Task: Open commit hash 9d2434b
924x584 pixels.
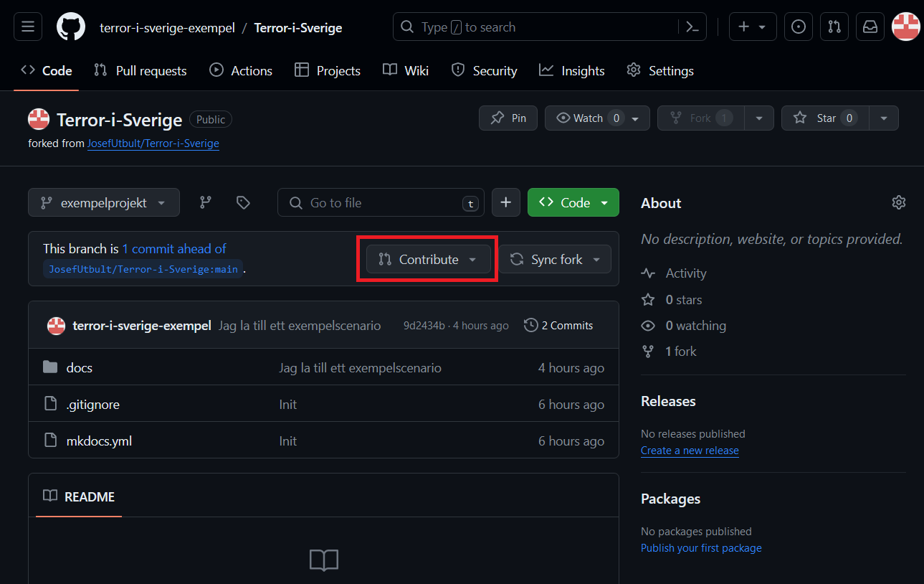Action: (424, 326)
